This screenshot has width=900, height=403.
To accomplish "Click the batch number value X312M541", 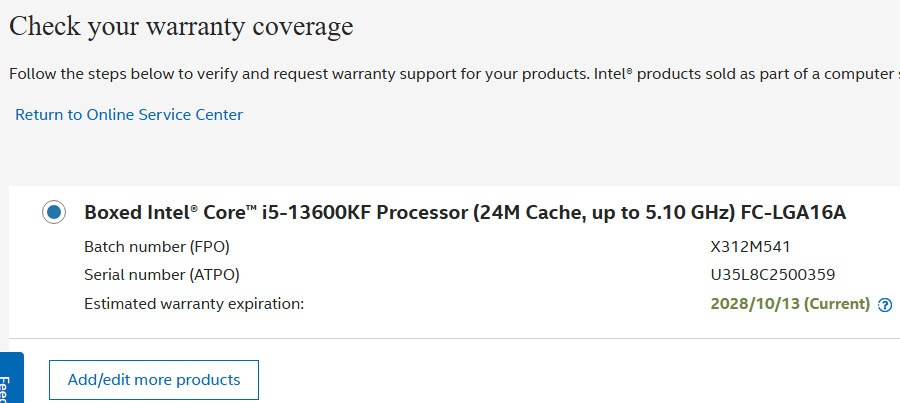I will click(x=750, y=247).
